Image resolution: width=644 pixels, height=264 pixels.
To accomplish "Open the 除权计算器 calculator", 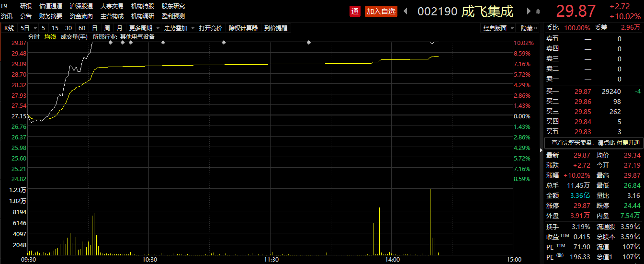I will pyautogui.click(x=243, y=28).
